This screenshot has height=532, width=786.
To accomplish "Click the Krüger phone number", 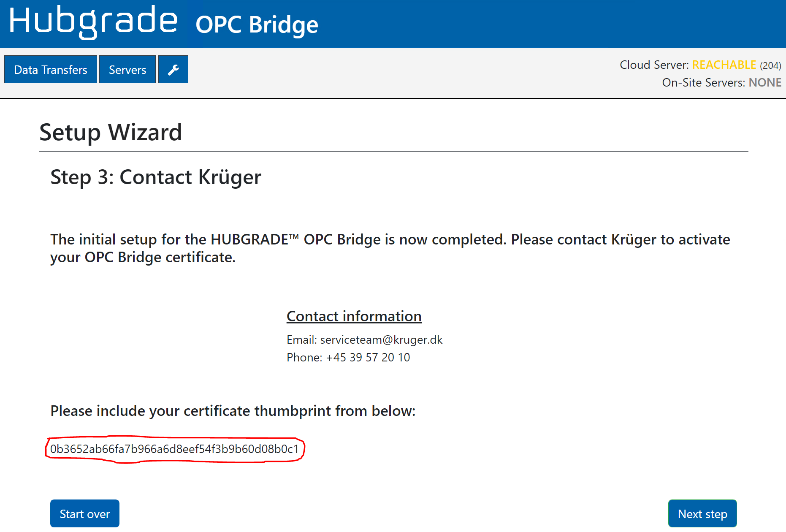I will pos(368,358).
